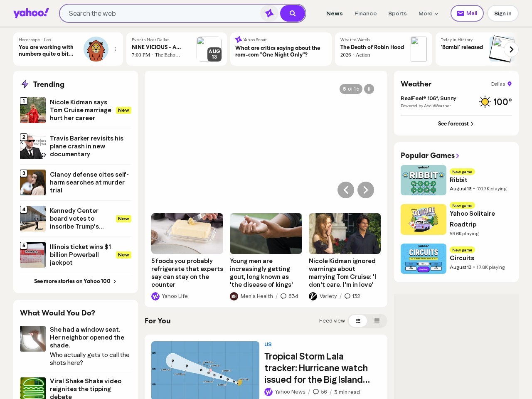The width and height of the screenshot is (532, 399).
Task: Open the Finance navigation item
Action: 366,13
